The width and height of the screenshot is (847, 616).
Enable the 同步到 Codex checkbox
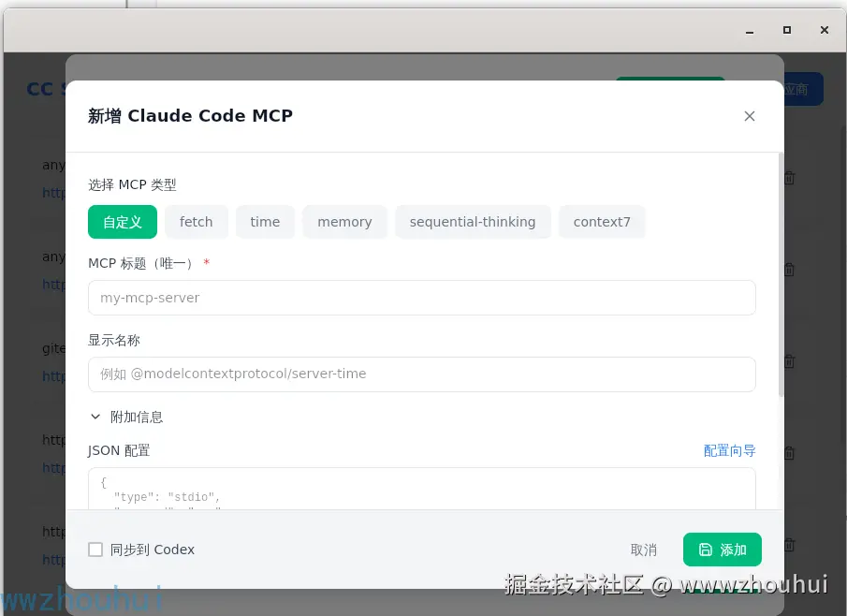click(95, 550)
